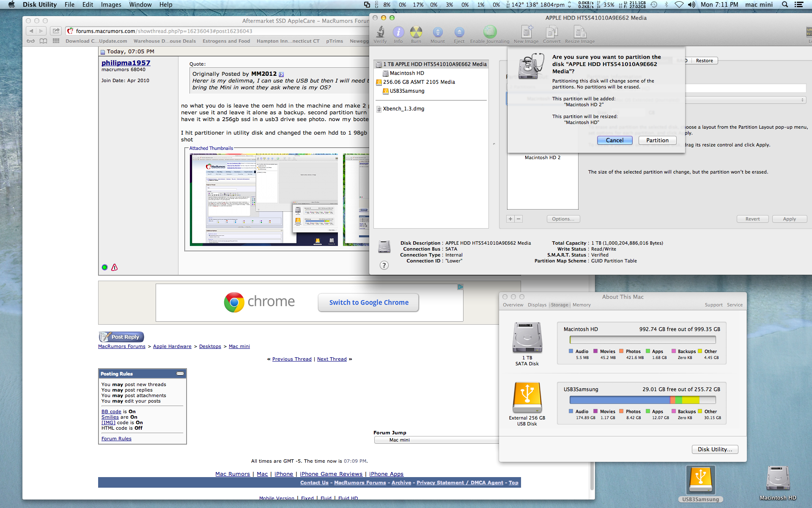The height and width of the screenshot is (508, 812).
Task: Click the Convert toolbar icon
Action: pos(551,34)
